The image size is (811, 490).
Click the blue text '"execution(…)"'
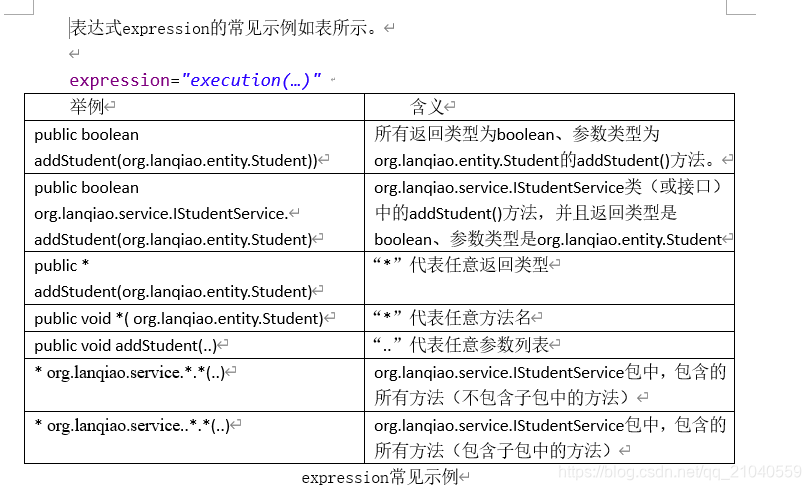coord(251,80)
